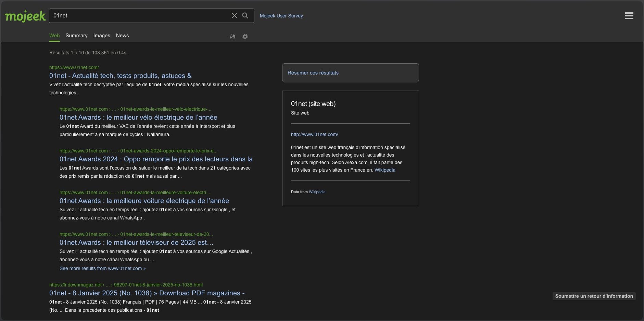
Task: Open the Mojeek User Survey link
Action: point(281,16)
